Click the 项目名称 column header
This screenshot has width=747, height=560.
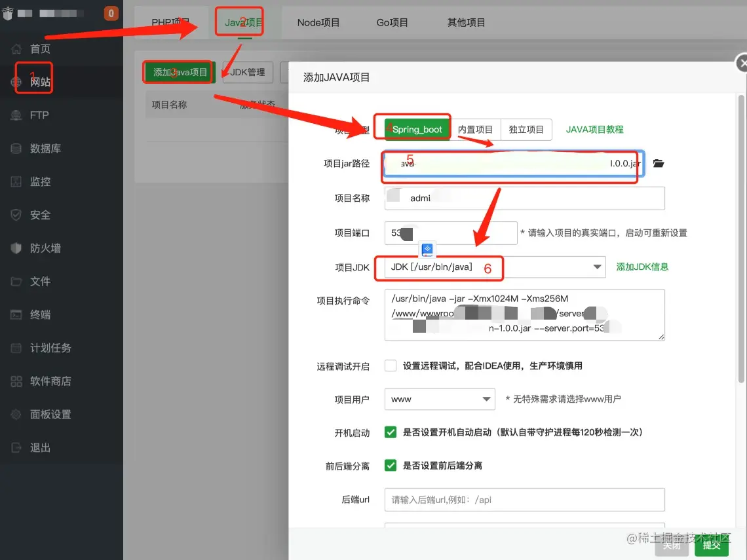click(x=169, y=105)
